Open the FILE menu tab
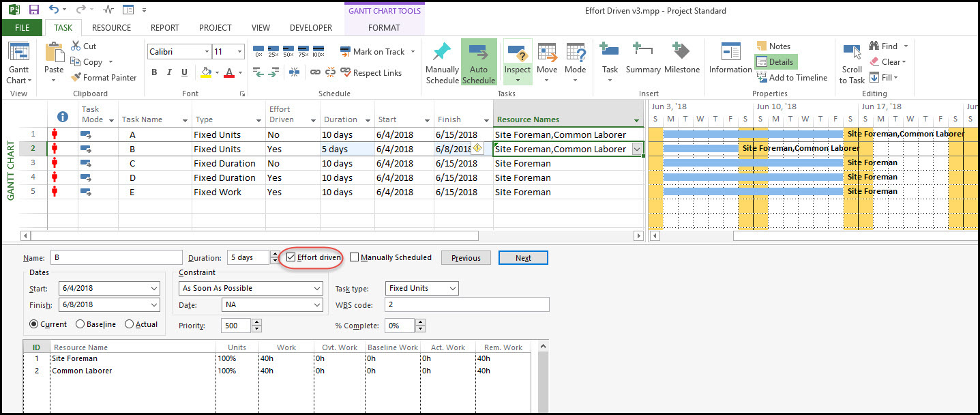 pos(22,28)
